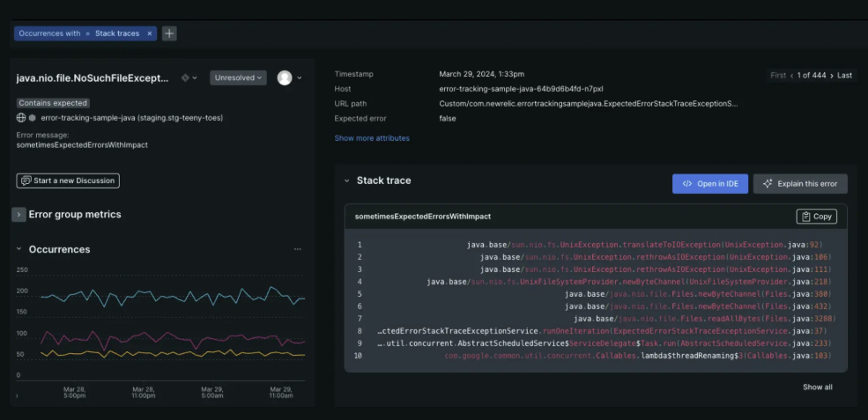This screenshot has width=868, height=420.
Task: Click the blue line in Occurrences chart
Action: click(x=172, y=296)
